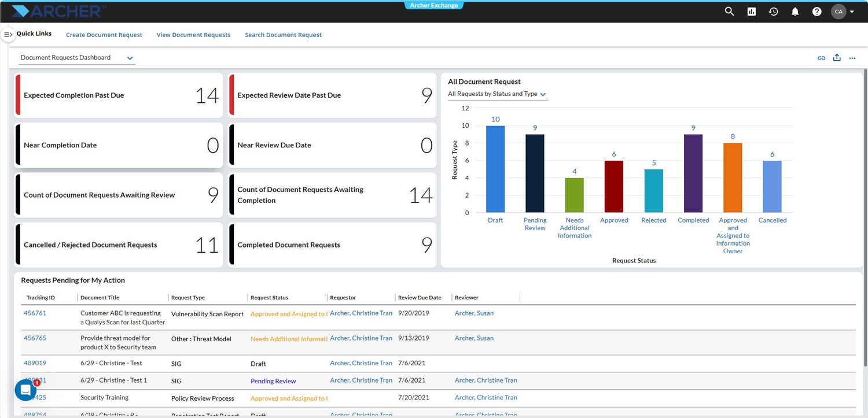
Task: Sort by Tracking ID column header
Action: point(41,298)
